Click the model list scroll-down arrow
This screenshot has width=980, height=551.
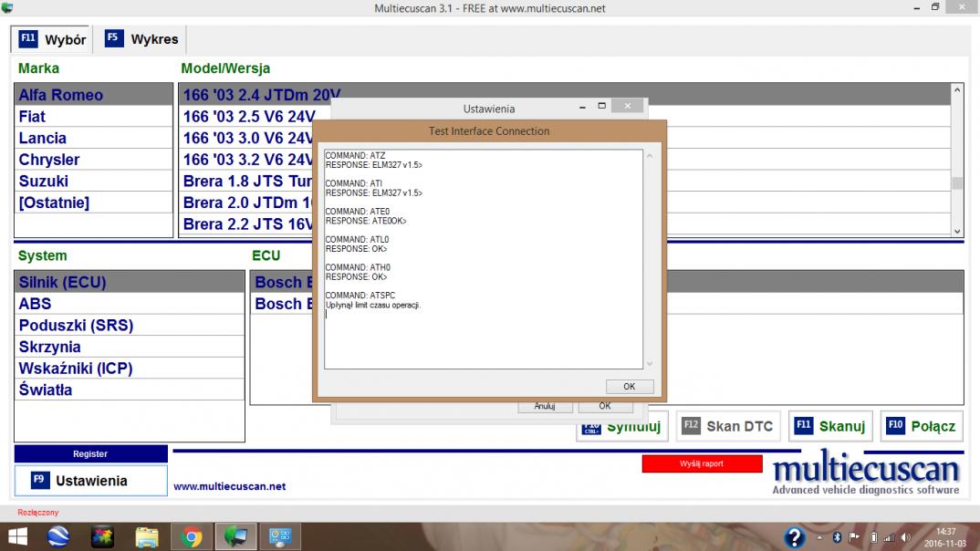point(957,231)
